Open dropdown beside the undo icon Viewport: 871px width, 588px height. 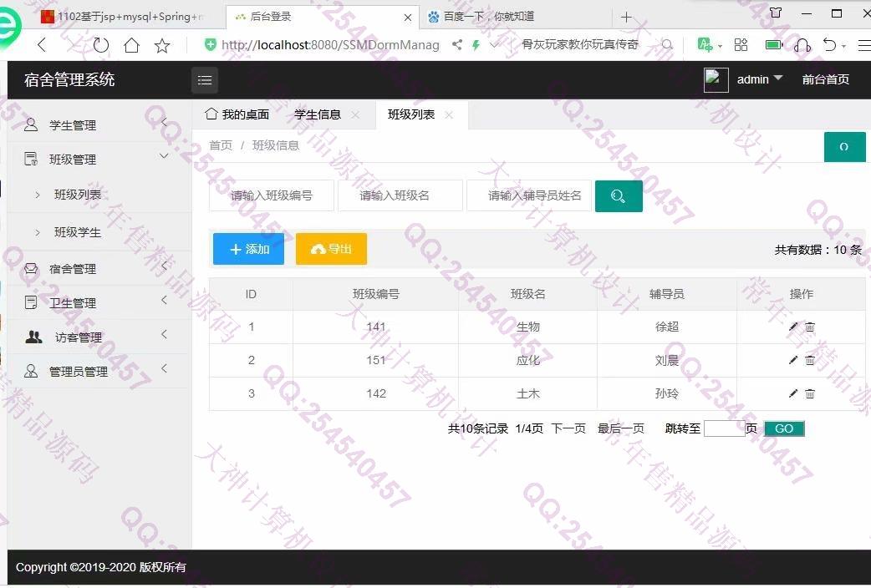tap(843, 46)
